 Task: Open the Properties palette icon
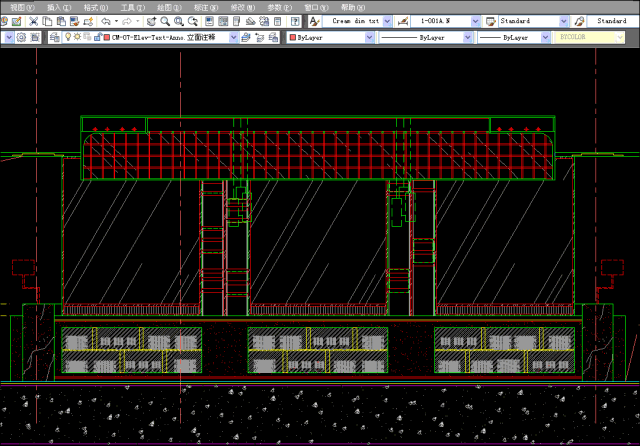coord(209,21)
